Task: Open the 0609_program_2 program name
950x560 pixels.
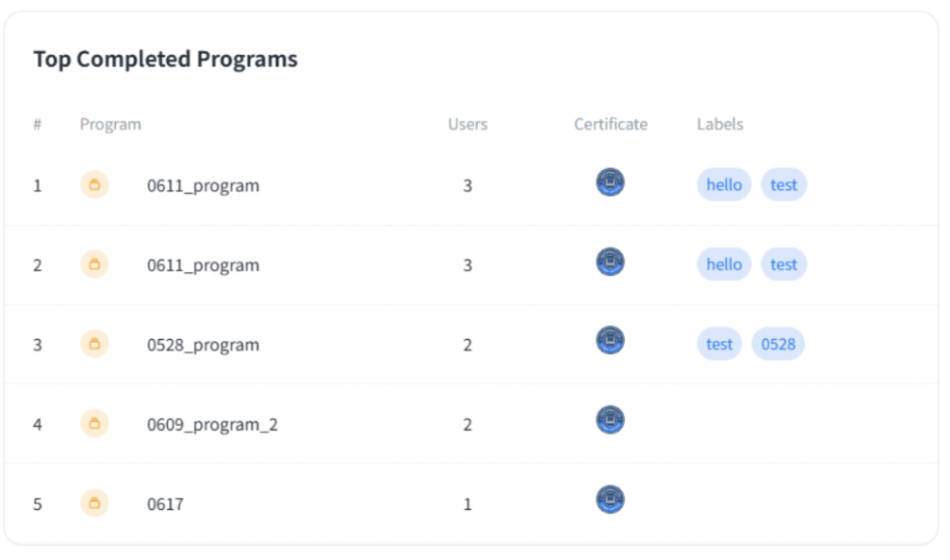Action: point(212,424)
